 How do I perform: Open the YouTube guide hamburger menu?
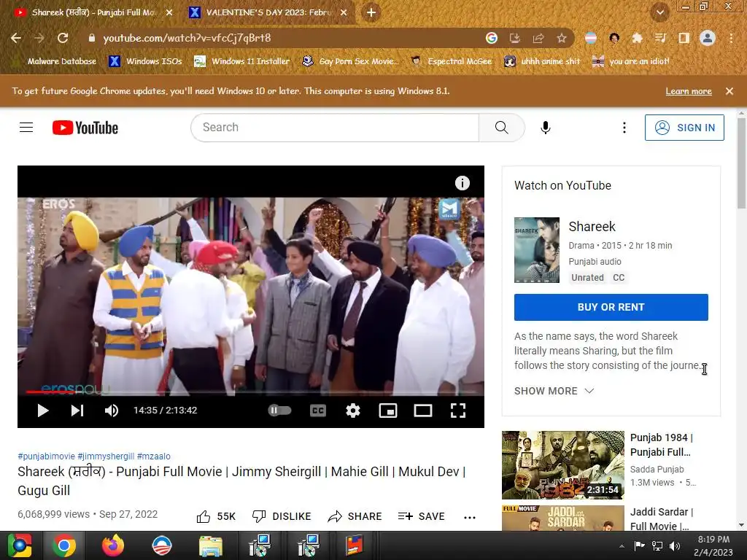(x=26, y=128)
